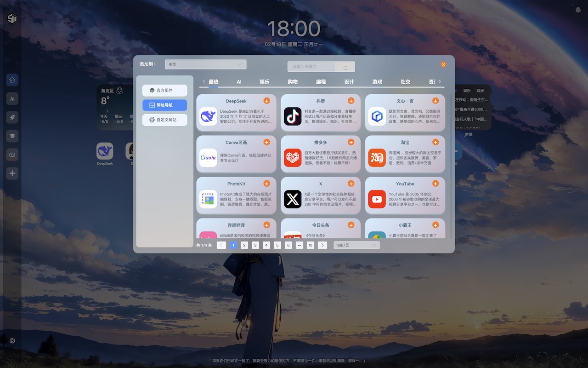This screenshot has height=368, width=588.
Task: Open the home icon in left sidebar
Action: (x=12, y=80)
